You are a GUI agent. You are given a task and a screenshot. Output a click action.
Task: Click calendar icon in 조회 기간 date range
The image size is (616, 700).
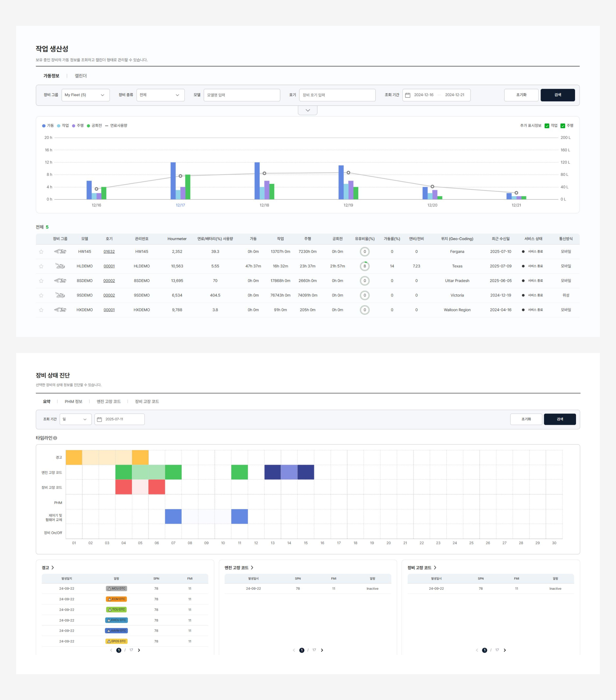tap(407, 95)
